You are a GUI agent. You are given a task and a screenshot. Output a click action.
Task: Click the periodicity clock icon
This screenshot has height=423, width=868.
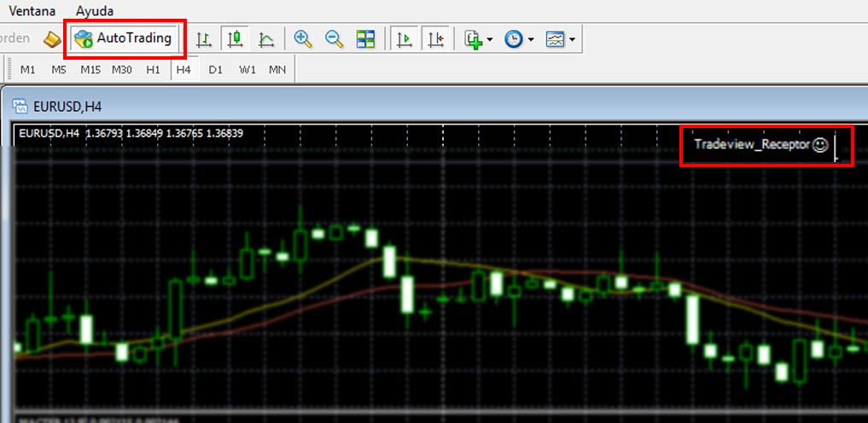515,38
